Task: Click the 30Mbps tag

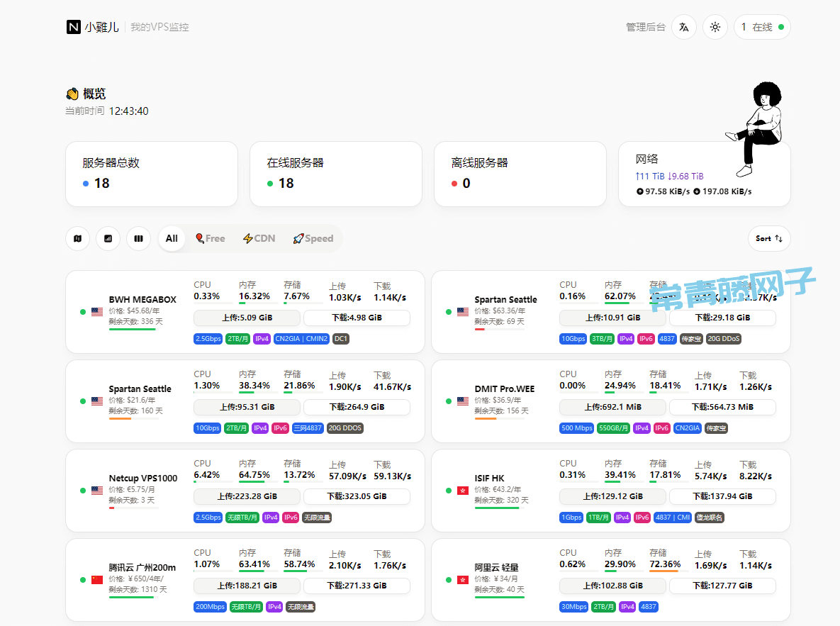Action: (x=573, y=608)
